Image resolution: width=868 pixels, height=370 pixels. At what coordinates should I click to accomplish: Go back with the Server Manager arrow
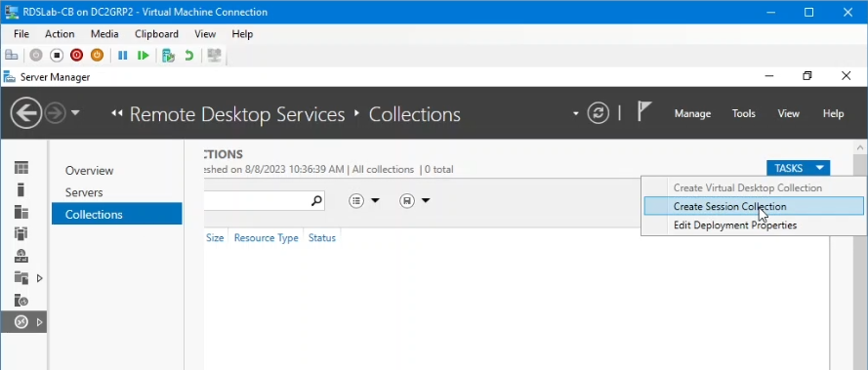coord(26,113)
